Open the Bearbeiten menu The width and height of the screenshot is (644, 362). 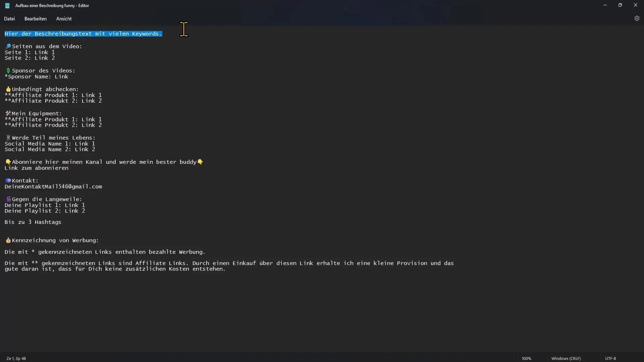pos(36,19)
